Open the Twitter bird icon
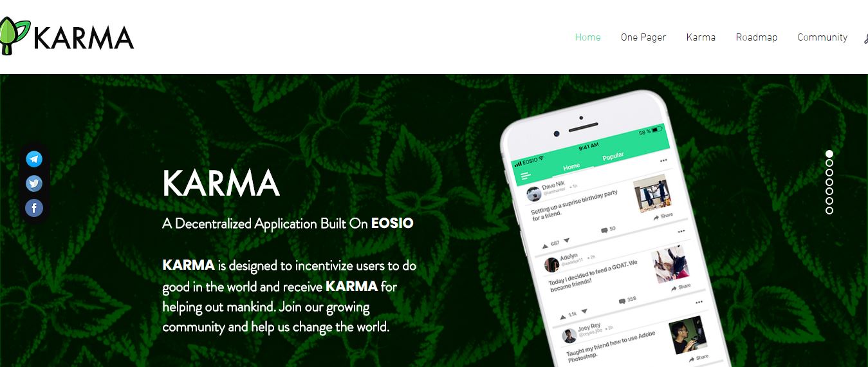The height and width of the screenshot is (367, 868). coord(34,183)
